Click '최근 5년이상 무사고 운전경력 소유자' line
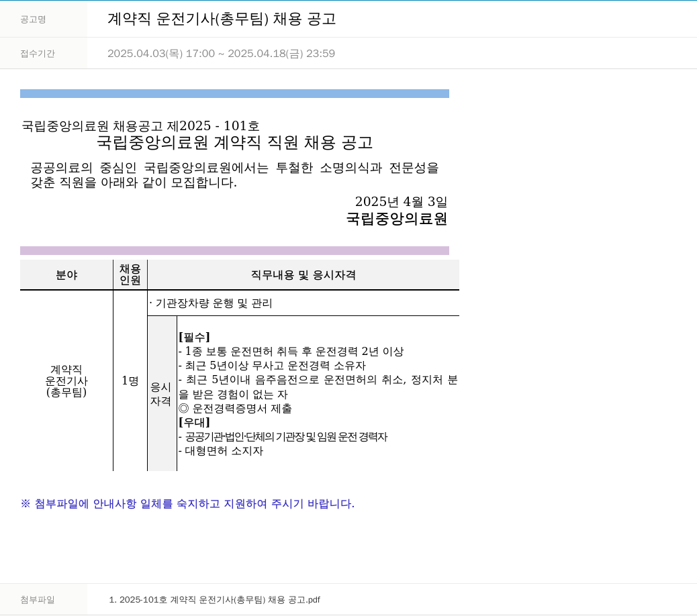This screenshot has width=697, height=616. pos(272,366)
